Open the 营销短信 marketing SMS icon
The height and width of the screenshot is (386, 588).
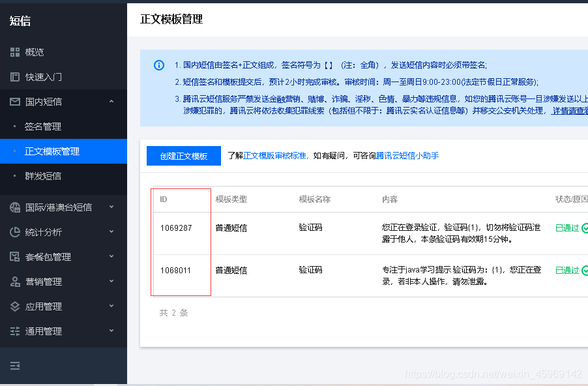pyautogui.click(x=14, y=281)
